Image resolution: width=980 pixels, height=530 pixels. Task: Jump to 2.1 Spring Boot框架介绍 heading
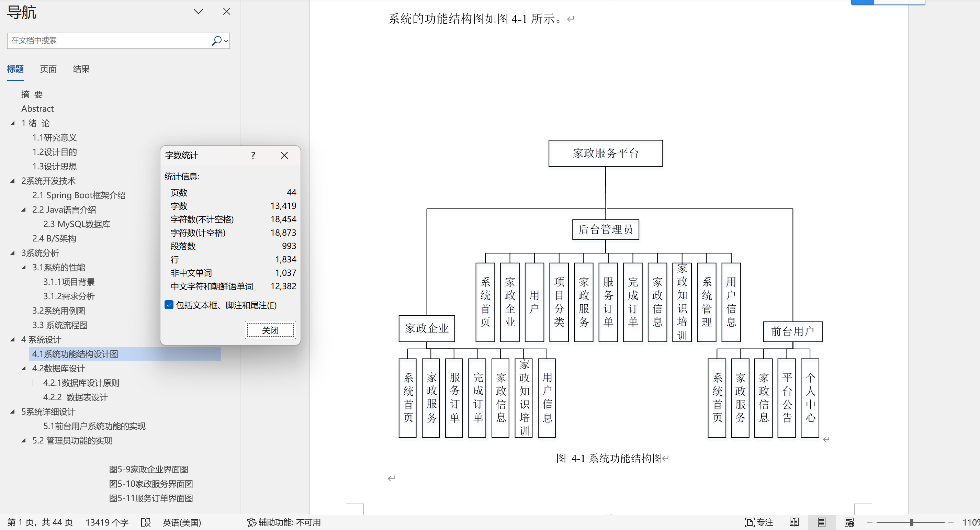click(79, 195)
